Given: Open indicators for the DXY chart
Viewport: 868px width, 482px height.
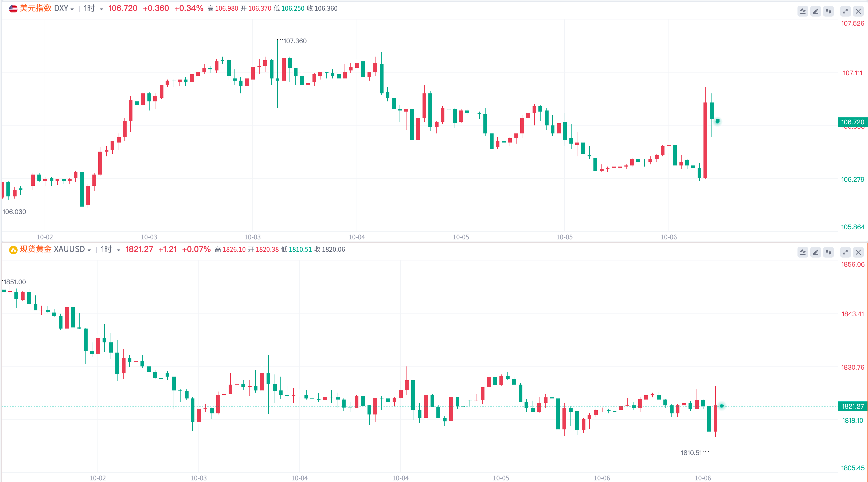Looking at the screenshot, I should [803, 11].
